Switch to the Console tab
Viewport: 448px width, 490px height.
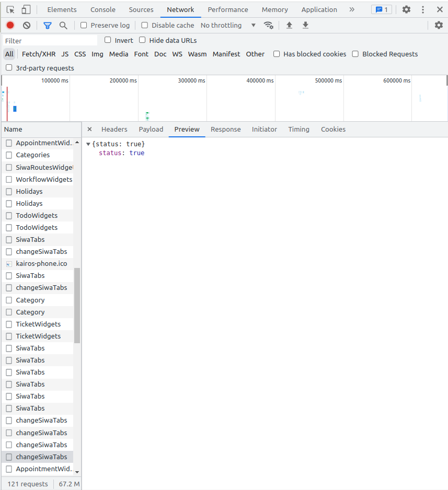click(103, 10)
